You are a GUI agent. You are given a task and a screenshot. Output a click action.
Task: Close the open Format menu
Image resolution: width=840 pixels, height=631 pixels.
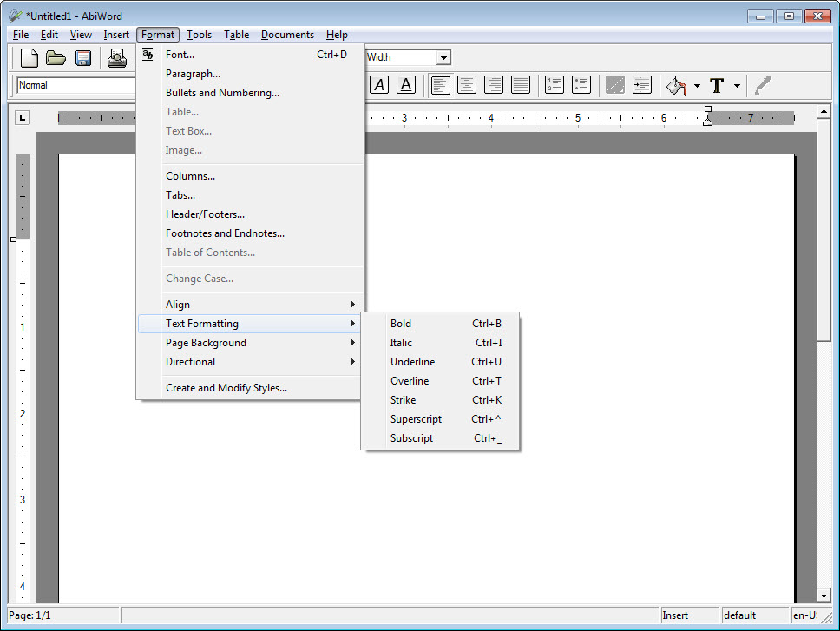point(158,35)
